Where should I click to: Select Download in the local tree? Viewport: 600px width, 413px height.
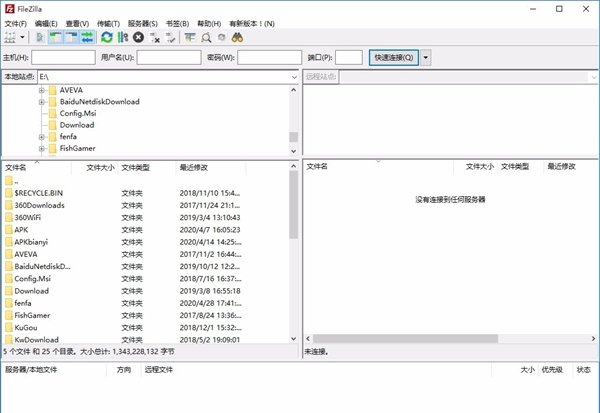click(77, 125)
